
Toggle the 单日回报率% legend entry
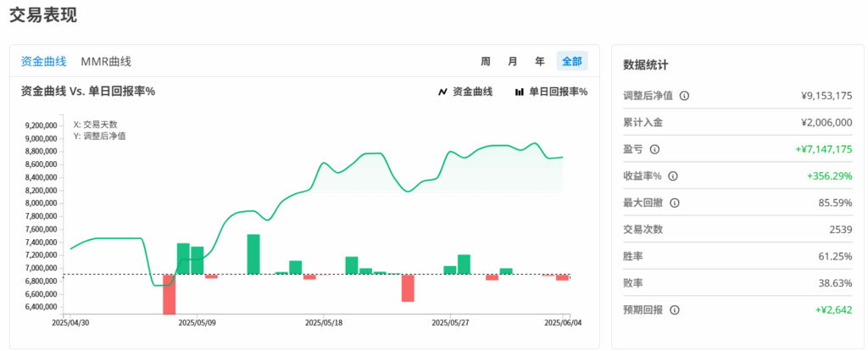point(551,92)
